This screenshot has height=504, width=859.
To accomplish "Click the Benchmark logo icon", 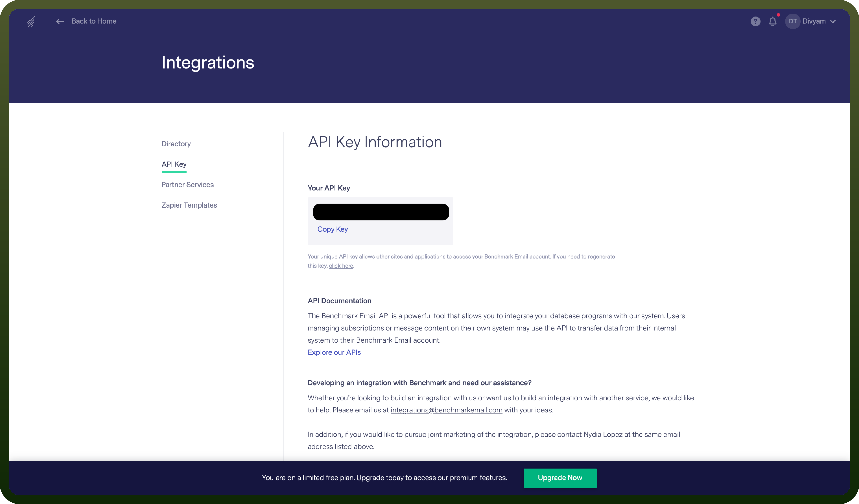I will pos(31,21).
